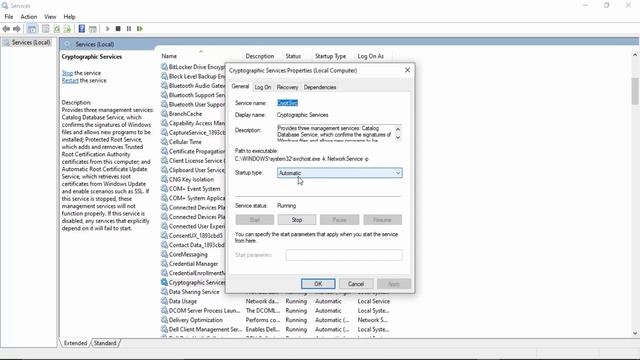Click the Export List toolbar icon
The image size is (640, 360).
67,29
